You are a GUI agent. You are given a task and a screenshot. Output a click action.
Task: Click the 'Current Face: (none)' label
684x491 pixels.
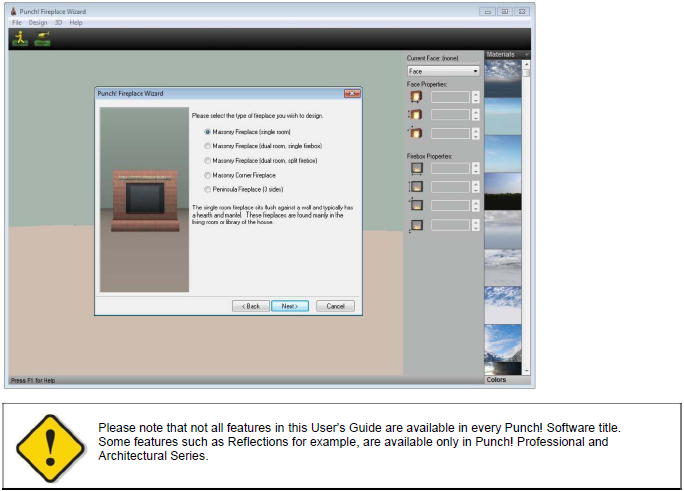point(432,58)
